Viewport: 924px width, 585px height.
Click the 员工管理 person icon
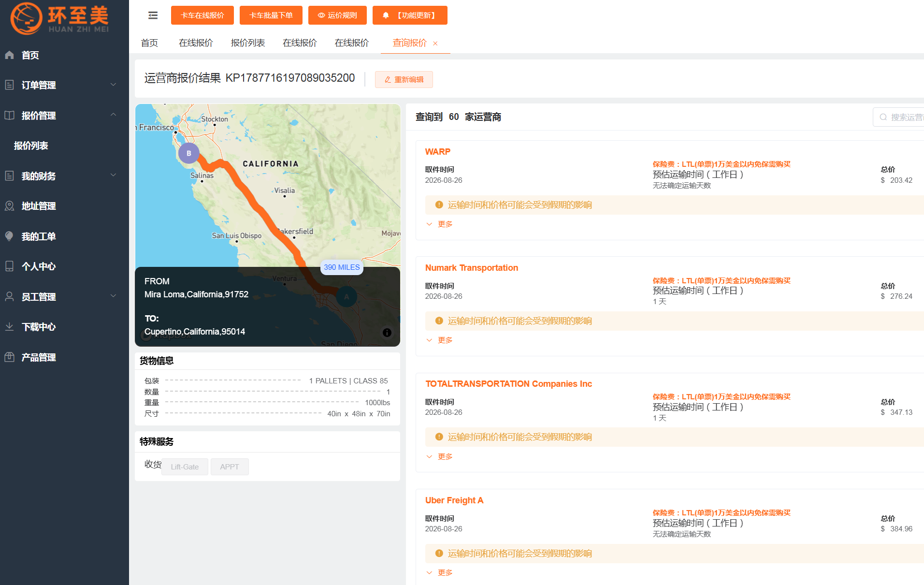point(9,297)
